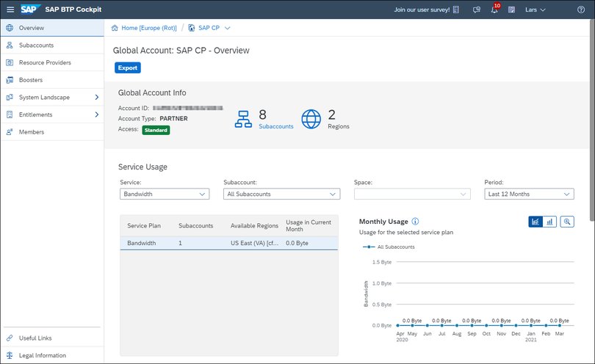Click the Overview globe icon in sidebar
595x364 pixels.
point(10,28)
